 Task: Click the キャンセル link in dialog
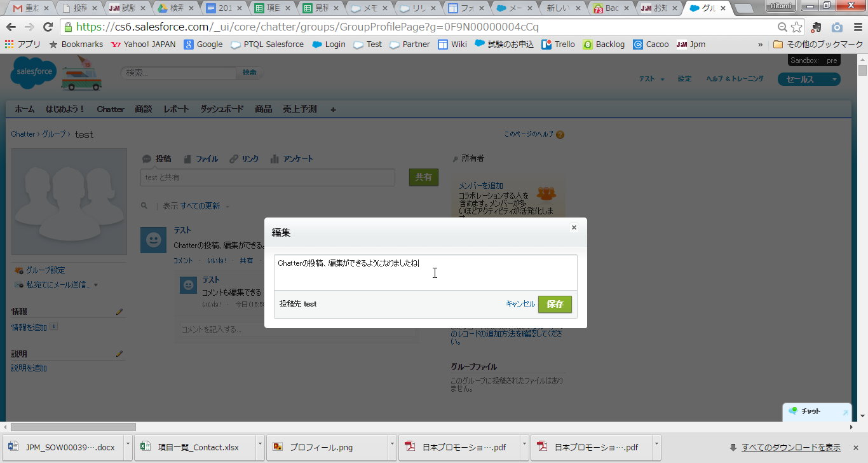point(520,304)
